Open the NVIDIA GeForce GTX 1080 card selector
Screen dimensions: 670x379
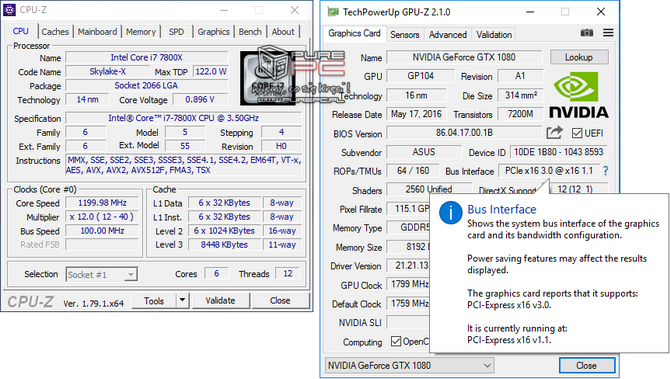pyautogui.click(x=409, y=366)
